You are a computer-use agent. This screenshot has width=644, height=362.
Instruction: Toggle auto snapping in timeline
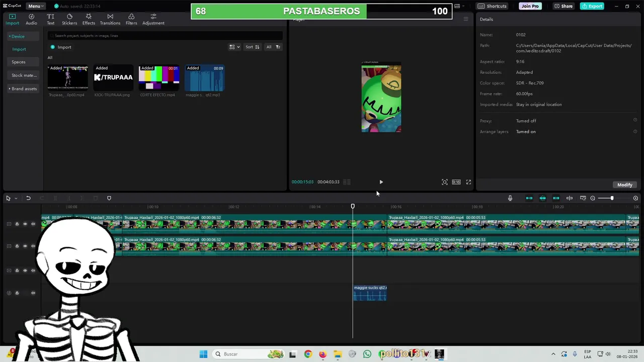tap(543, 198)
